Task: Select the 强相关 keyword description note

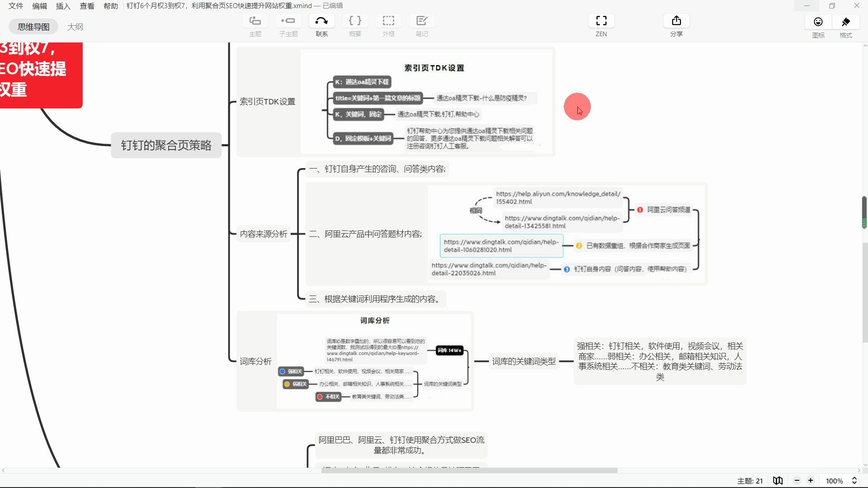Action: pos(660,361)
